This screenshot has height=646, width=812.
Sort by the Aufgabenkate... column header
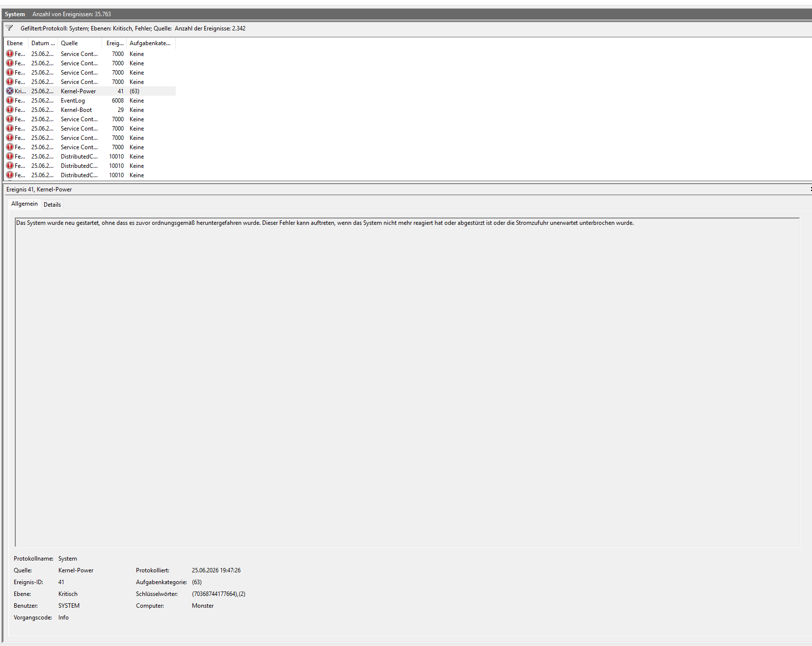pyautogui.click(x=151, y=43)
